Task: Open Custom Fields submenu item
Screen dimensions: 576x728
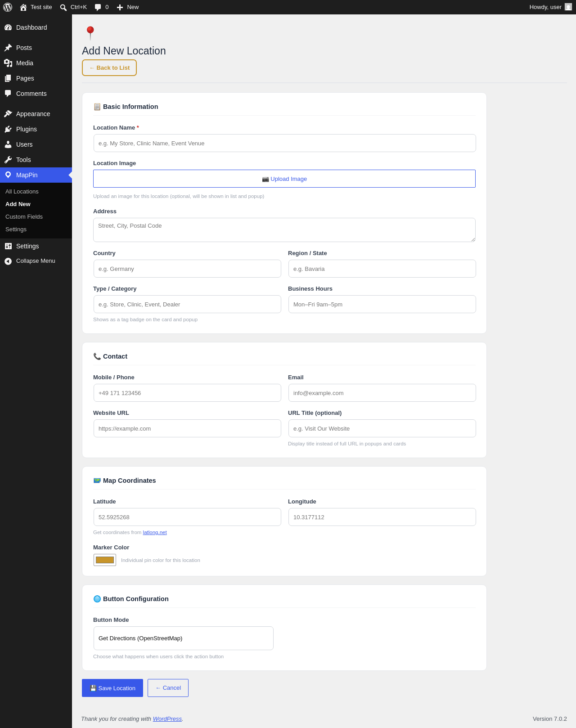Action: point(24,217)
